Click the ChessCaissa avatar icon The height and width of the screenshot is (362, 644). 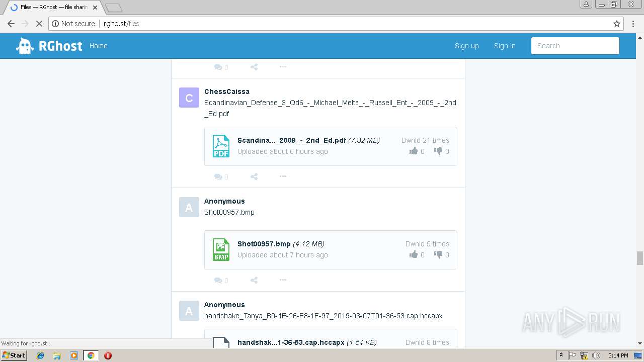[189, 98]
